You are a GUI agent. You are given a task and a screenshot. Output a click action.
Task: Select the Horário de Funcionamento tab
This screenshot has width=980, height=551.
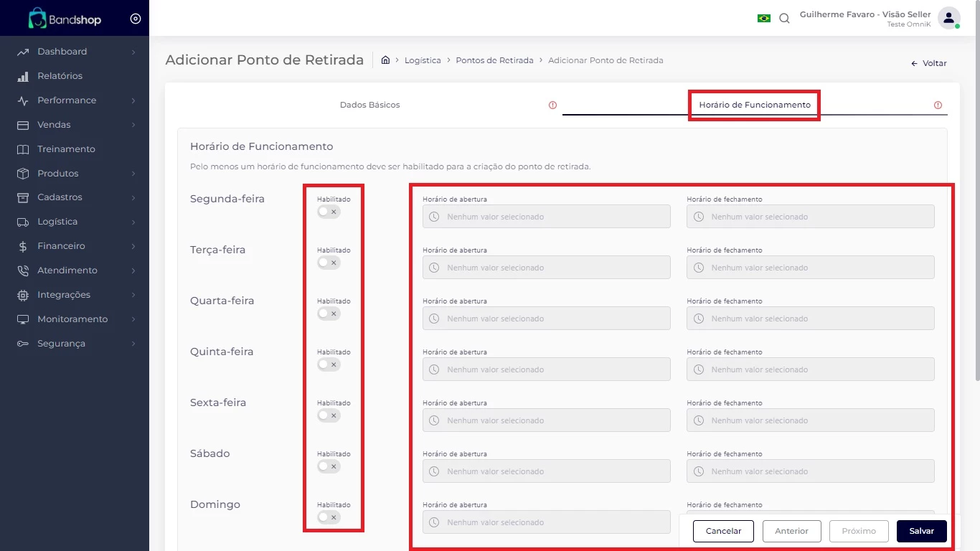pyautogui.click(x=754, y=105)
